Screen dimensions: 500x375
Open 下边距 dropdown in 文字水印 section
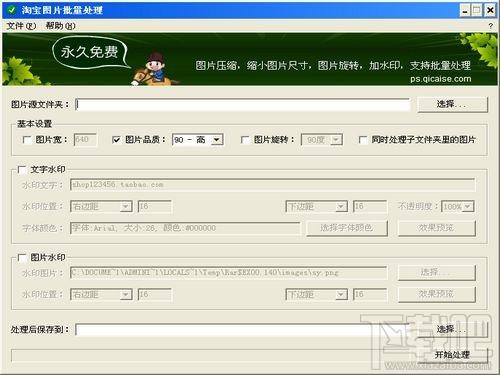341,207
